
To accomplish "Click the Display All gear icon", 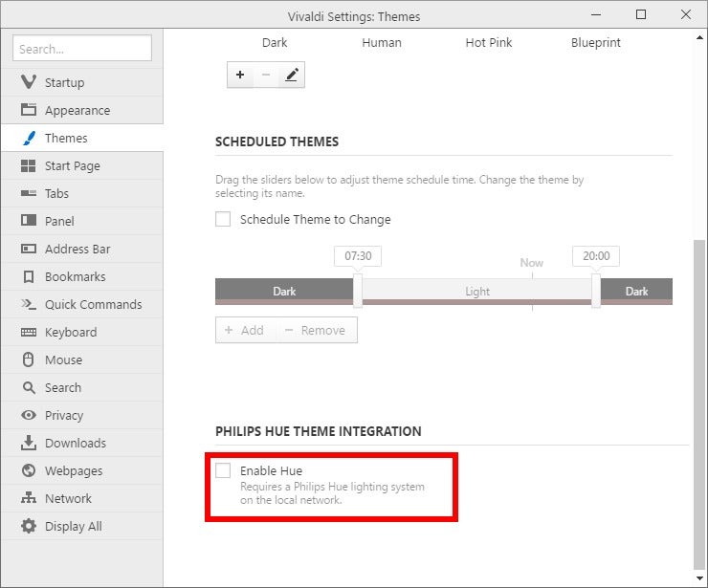I will [x=29, y=526].
